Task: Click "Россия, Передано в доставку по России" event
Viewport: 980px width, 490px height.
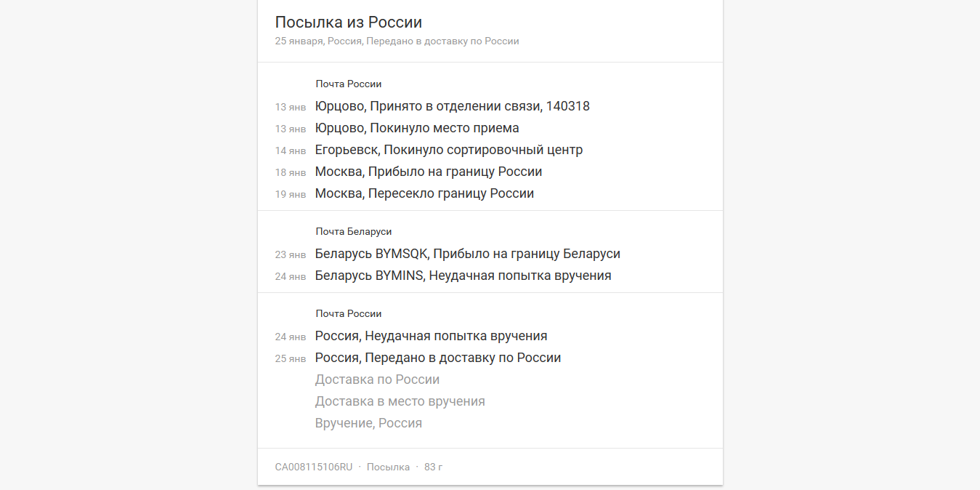Action: 437,358
